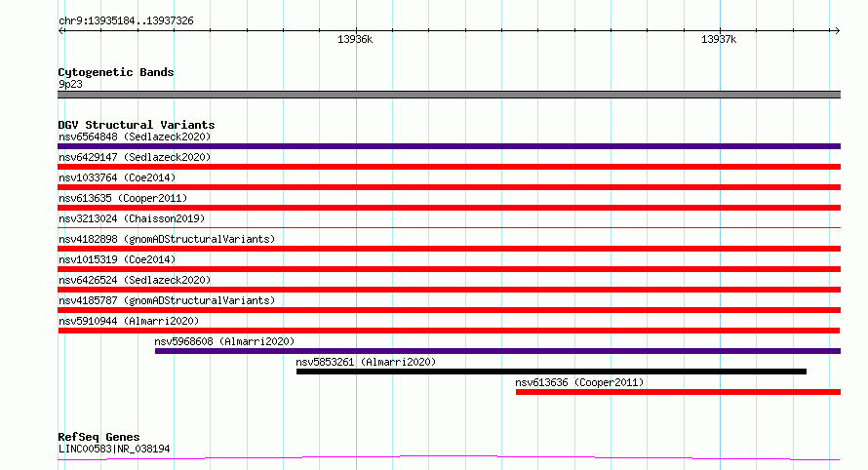Screen dimensions: 868x470
Task: Click the 13937k ruler tick label
Action: pyautogui.click(x=719, y=39)
